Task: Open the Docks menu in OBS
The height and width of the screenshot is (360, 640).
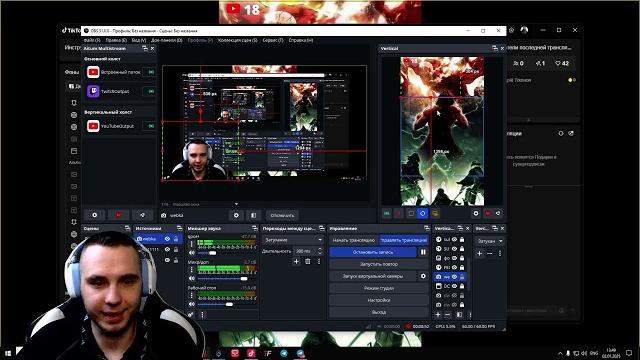Action: (167, 40)
